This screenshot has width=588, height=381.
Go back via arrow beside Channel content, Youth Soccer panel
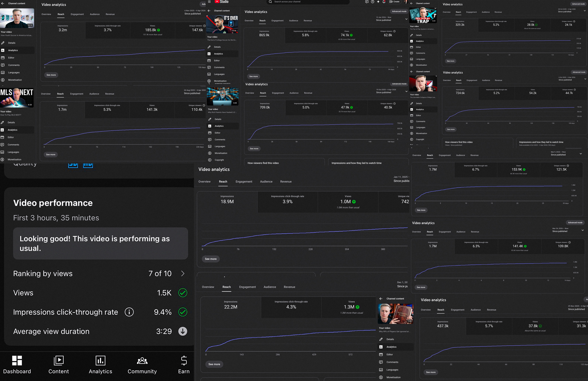[3, 3]
